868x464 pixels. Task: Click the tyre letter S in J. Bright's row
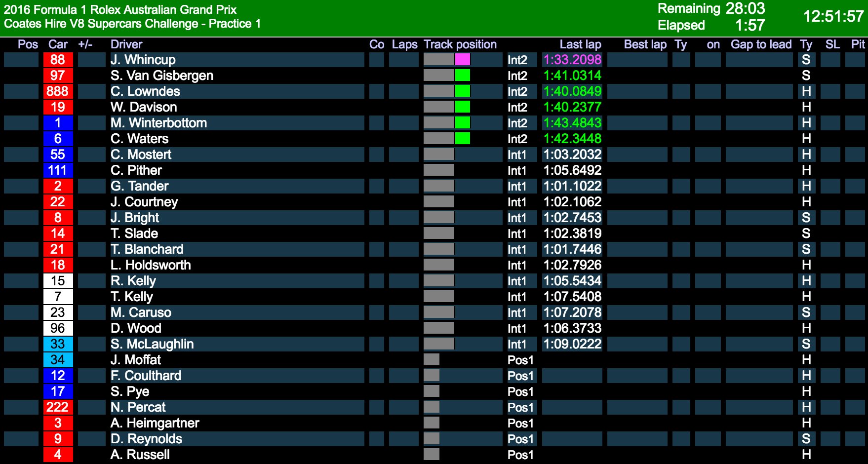[x=806, y=218]
